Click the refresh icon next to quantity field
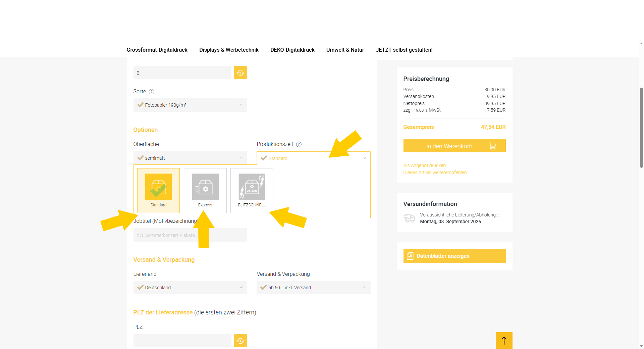The image size is (644, 349). pos(240,72)
